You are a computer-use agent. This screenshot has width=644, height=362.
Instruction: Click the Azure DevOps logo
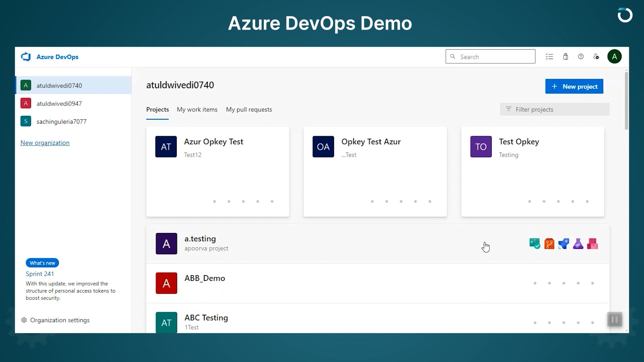49,57
